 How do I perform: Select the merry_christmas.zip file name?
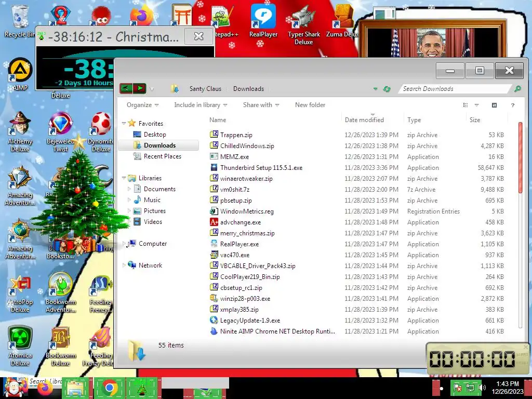pos(247,233)
